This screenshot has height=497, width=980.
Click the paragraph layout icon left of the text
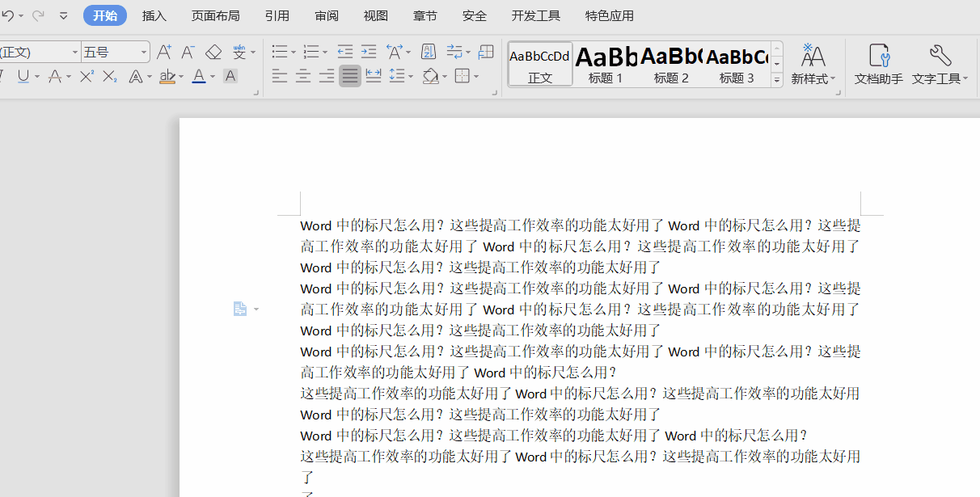coord(240,309)
